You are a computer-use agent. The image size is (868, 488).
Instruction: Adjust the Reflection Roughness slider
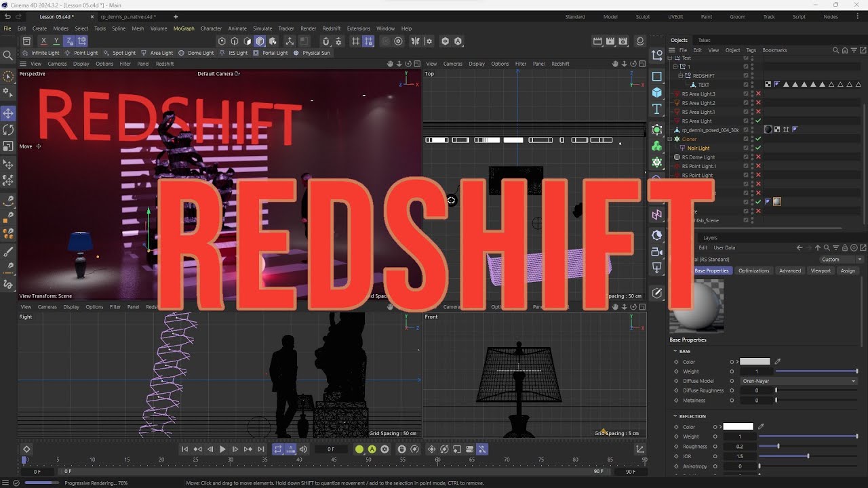(x=808, y=447)
